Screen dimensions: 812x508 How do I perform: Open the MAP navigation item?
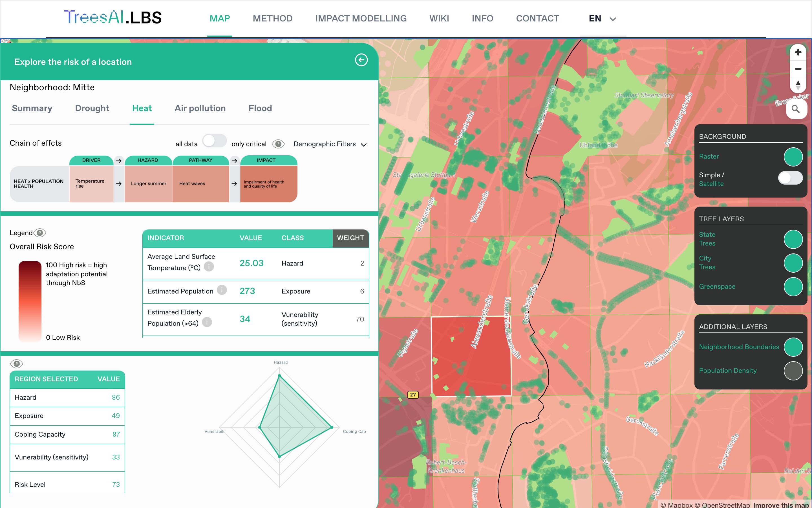220,18
